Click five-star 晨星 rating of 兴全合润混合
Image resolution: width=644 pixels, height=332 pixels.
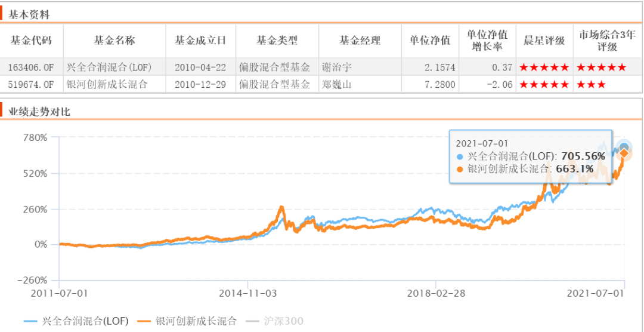(x=544, y=67)
